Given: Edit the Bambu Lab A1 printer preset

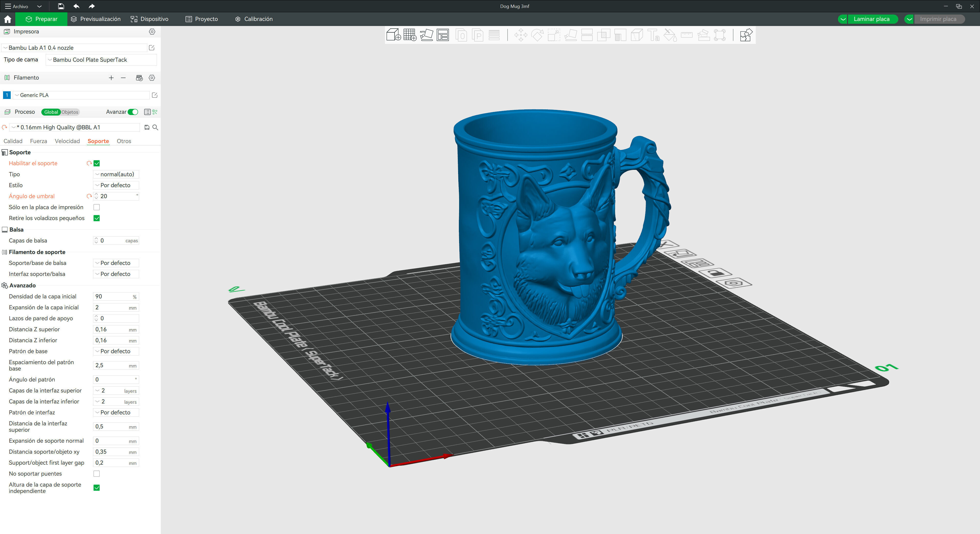Looking at the screenshot, I should [152, 47].
